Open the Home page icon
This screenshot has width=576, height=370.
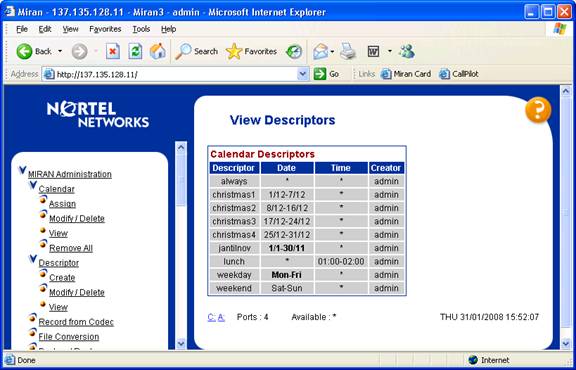158,51
